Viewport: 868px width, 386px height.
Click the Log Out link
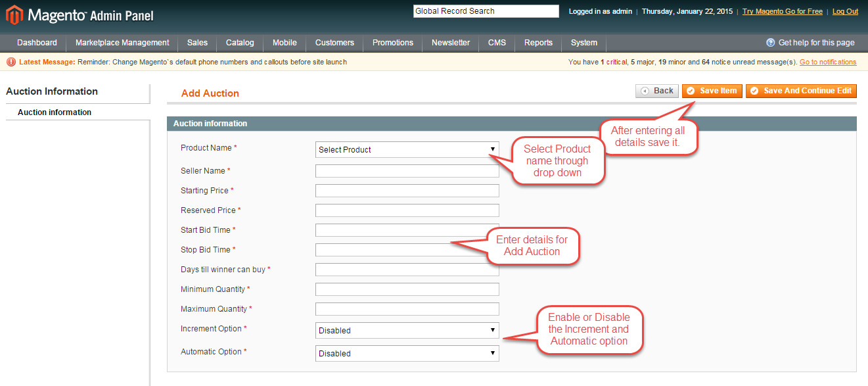(845, 11)
